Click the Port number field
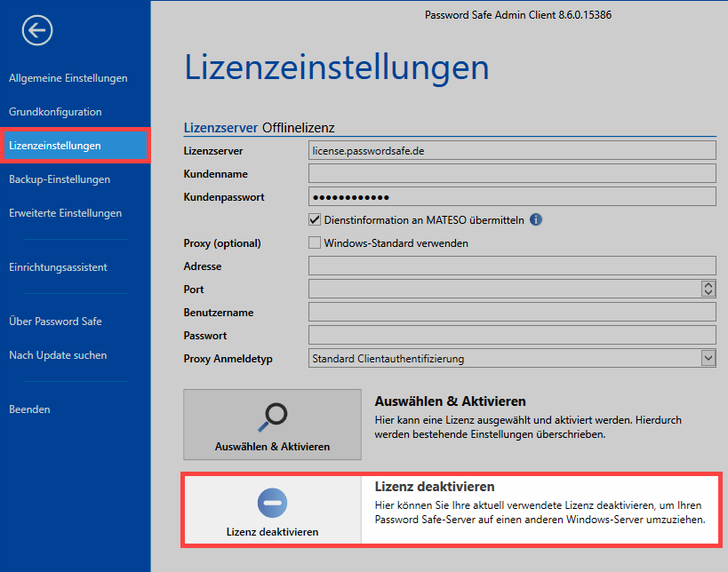728x572 pixels. pos(505,289)
